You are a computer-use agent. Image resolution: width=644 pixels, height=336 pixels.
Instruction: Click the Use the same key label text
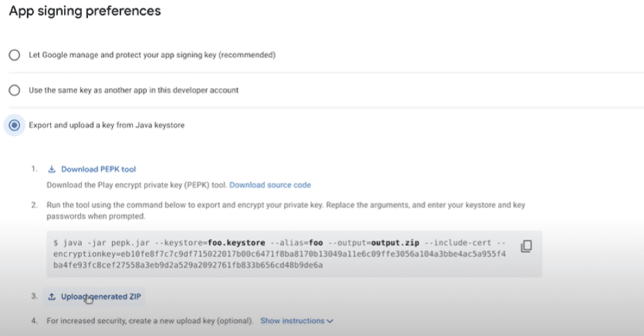pyautogui.click(x=133, y=90)
